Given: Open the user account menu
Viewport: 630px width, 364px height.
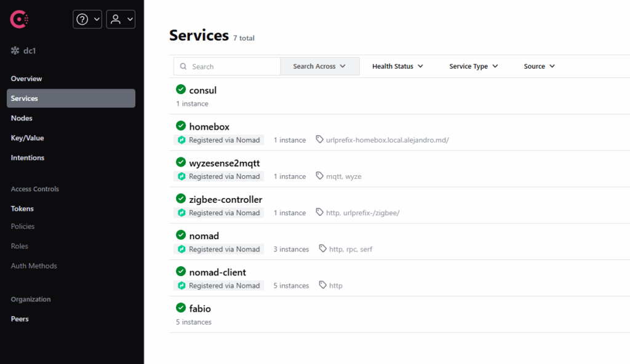Looking at the screenshot, I should [121, 19].
